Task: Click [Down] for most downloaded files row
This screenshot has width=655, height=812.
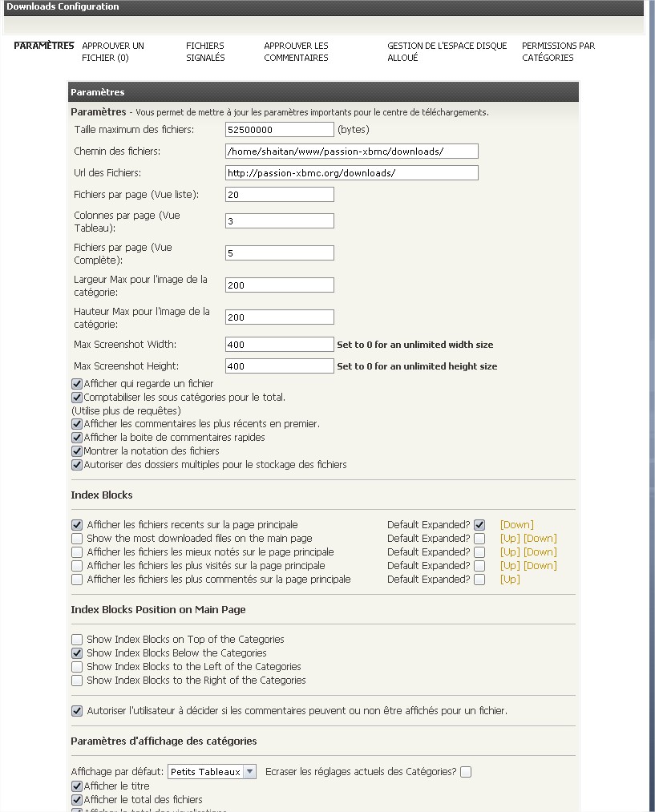Action: coord(540,539)
